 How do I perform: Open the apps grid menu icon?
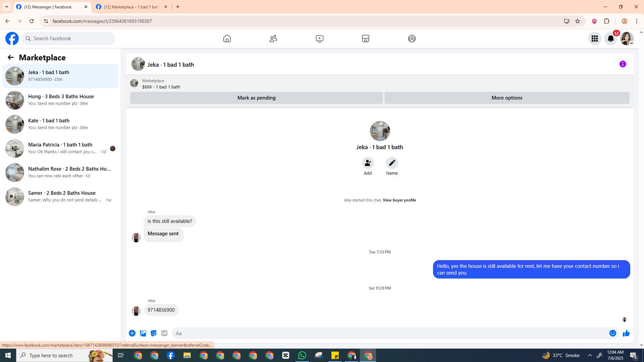click(x=595, y=39)
